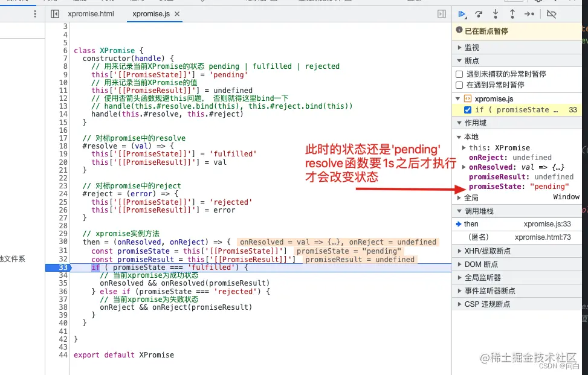Uncheck the line 33 breakpoint checkbox
This screenshot has height=375, width=588.
(468, 110)
